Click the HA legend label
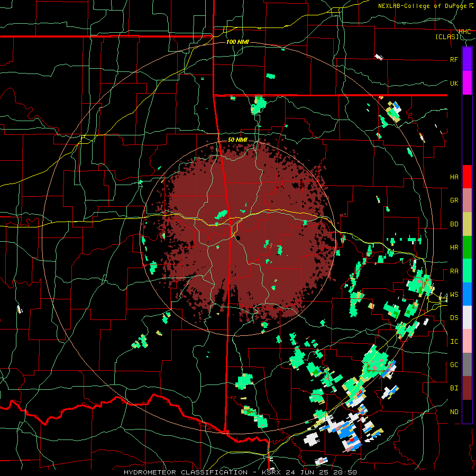 454,177
